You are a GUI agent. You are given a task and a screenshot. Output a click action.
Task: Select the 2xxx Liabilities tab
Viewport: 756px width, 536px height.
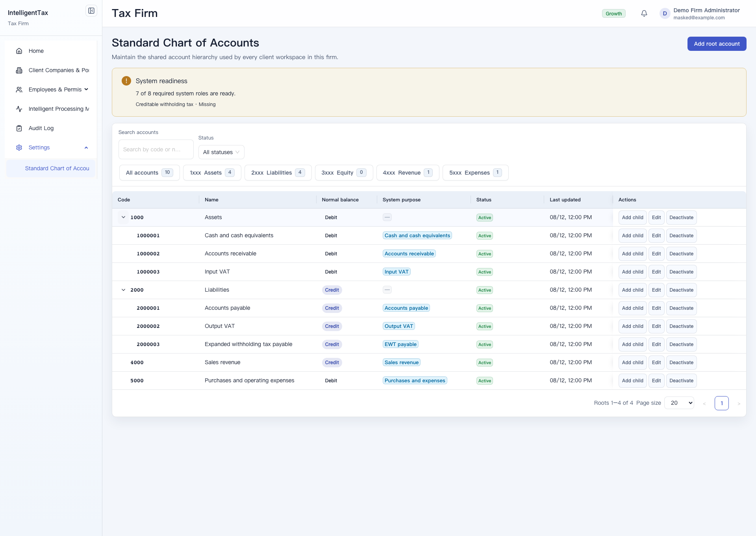(278, 173)
